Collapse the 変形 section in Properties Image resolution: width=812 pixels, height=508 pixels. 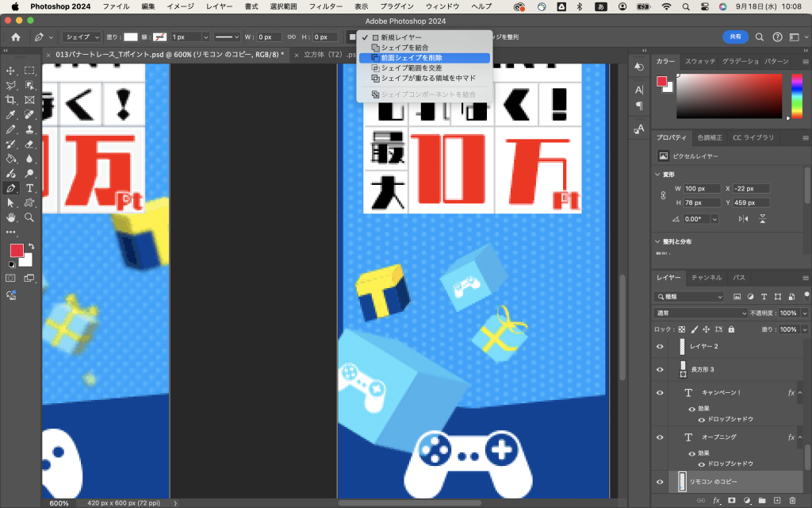657,174
